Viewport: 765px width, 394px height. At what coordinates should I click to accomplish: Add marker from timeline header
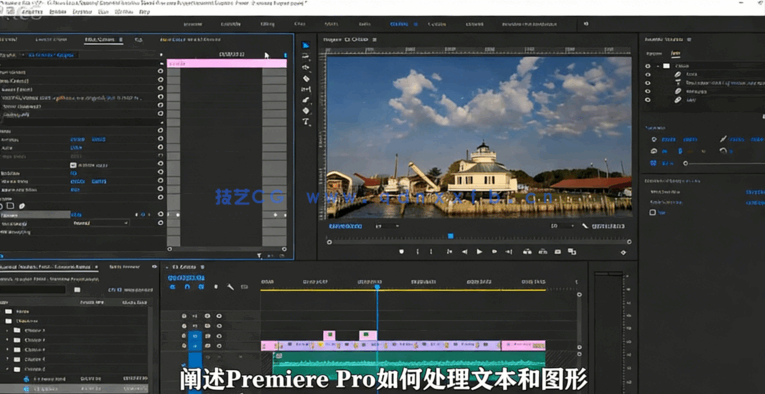coord(216,287)
